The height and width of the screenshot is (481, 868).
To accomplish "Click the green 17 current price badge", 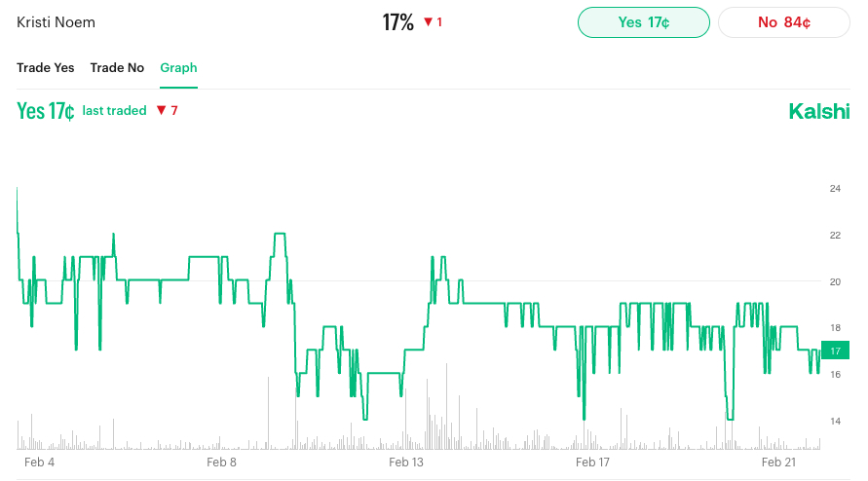I will [836, 351].
